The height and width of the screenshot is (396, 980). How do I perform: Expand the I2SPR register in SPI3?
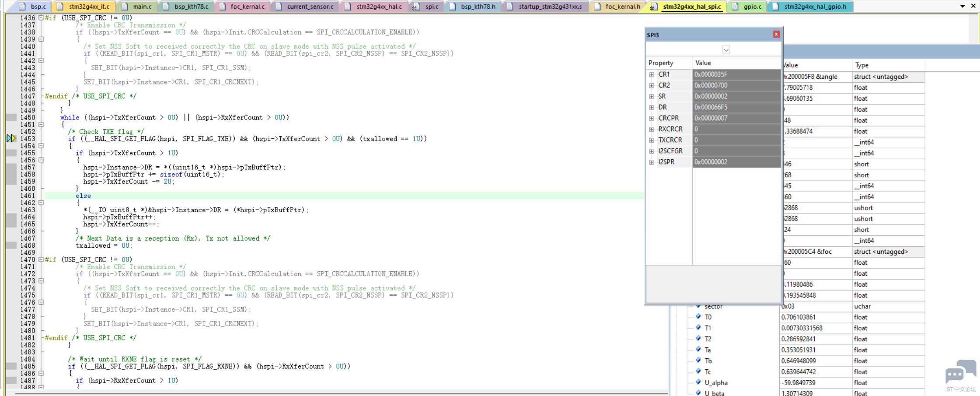(652, 162)
